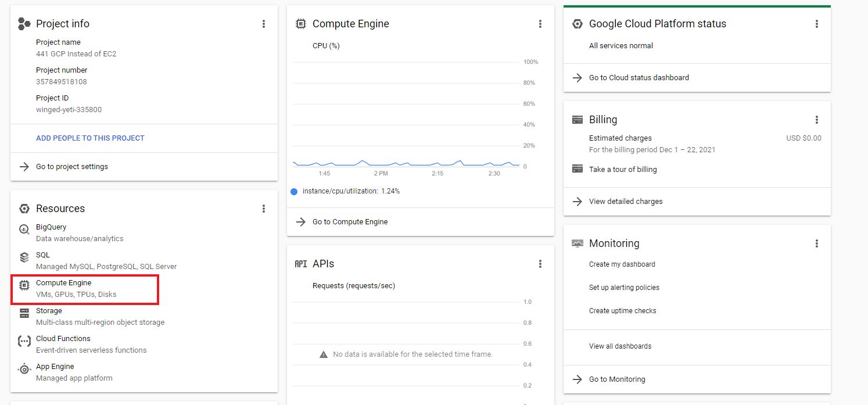This screenshot has width=868, height=405.
Task: Click Add People to This Project
Action: tap(90, 138)
